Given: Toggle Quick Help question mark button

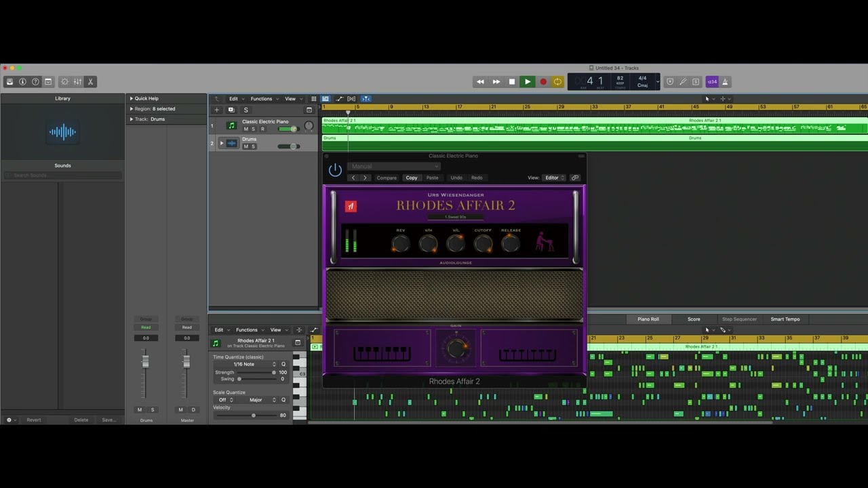Looking at the screenshot, I should [x=35, y=82].
